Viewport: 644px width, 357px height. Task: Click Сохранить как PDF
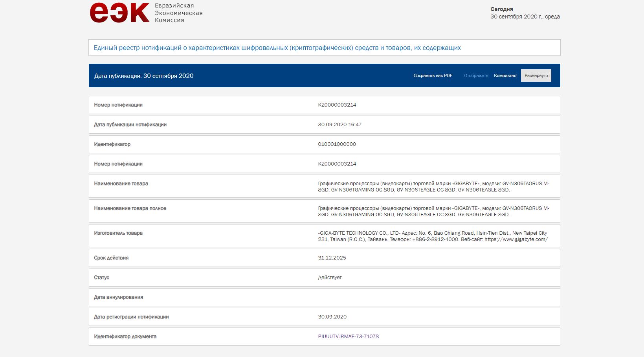point(433,75)
